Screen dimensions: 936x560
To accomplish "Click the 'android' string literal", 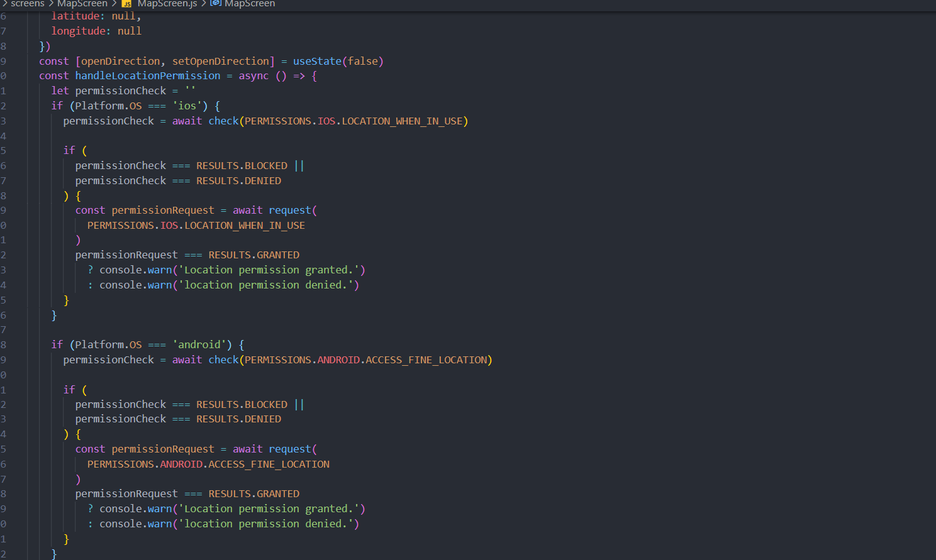I will coord(200,344).
